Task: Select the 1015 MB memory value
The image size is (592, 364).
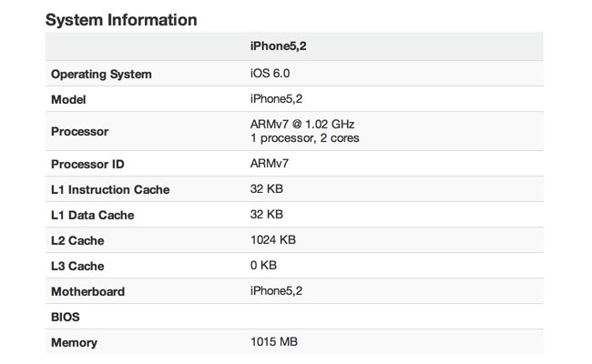Action: click(274, 342)
